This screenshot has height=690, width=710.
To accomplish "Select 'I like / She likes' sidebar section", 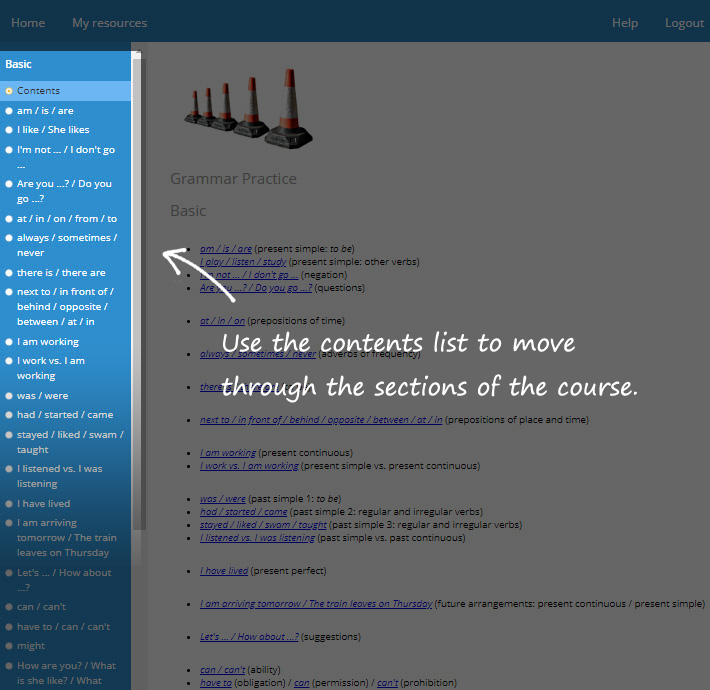I will coord(53,130).
